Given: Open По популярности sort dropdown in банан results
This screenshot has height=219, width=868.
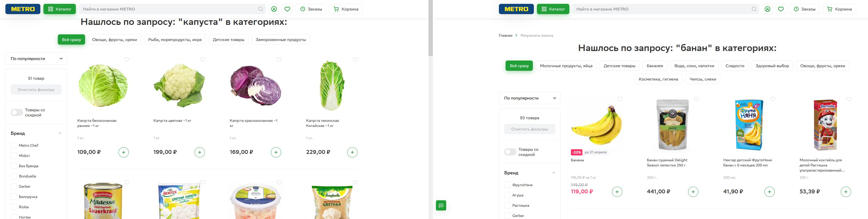Looking at the screenshot, I should pos(529,98).
